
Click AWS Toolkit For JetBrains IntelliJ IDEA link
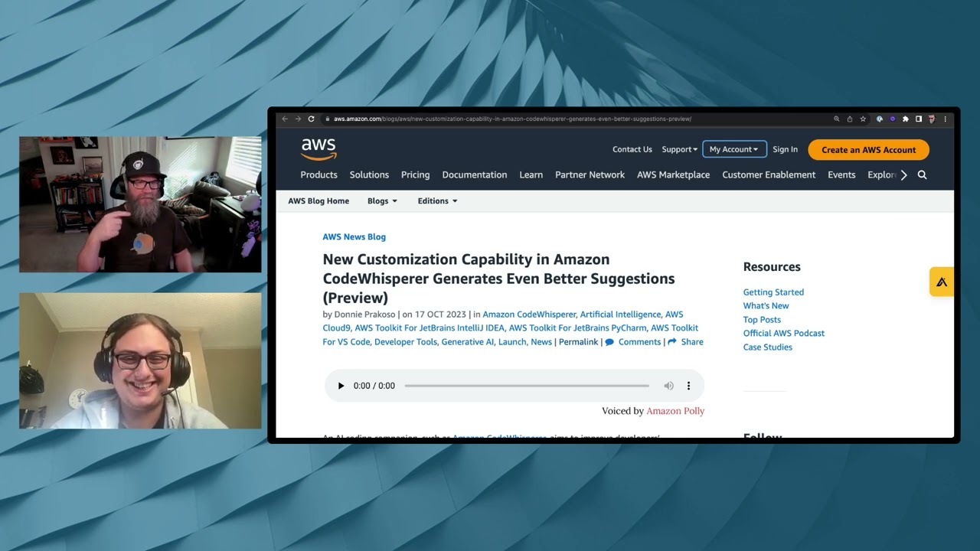tap(430, 328)
